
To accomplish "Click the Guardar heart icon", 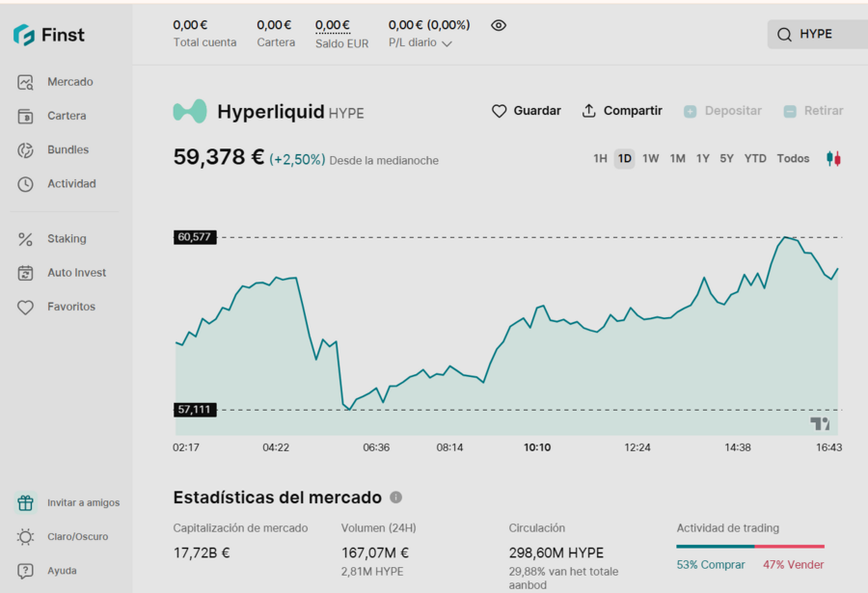I will click(x=499, y=111).
